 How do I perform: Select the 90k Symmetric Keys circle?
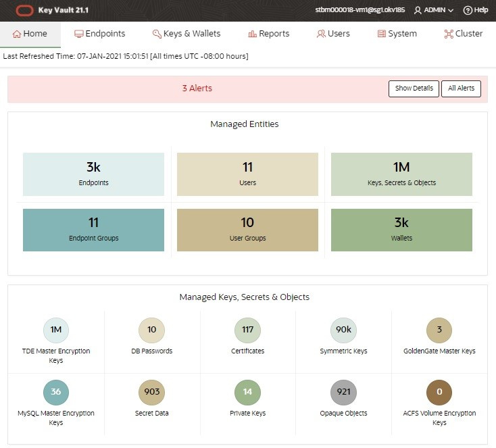[343, 330]
